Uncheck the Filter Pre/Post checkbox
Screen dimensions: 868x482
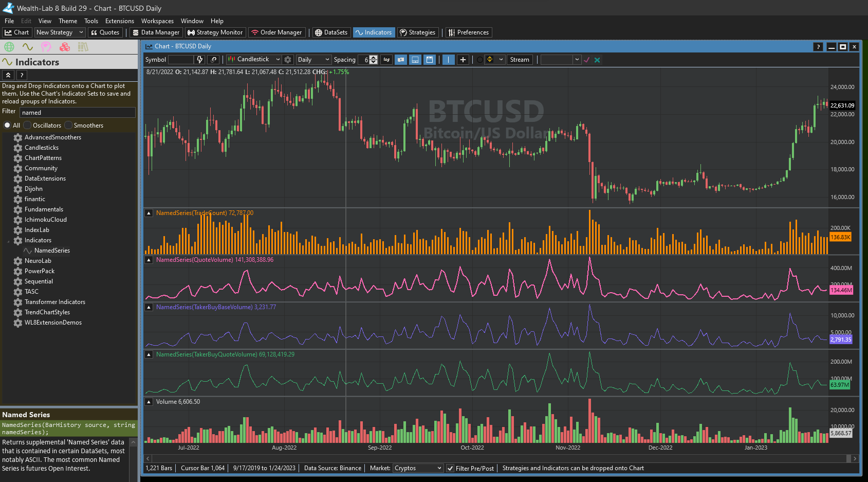pyautogui.click(x=450, y=468)
